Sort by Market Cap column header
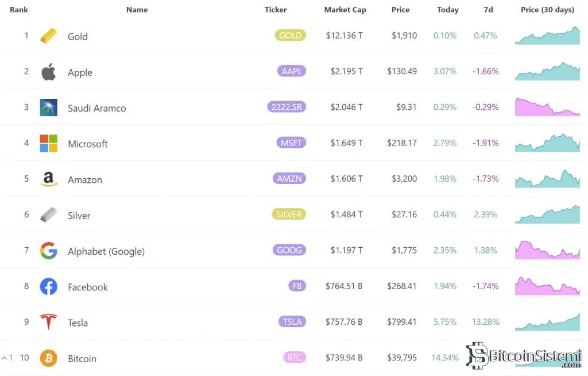The width and height of the screenshot is (588, 376). (x=345, y=10)
